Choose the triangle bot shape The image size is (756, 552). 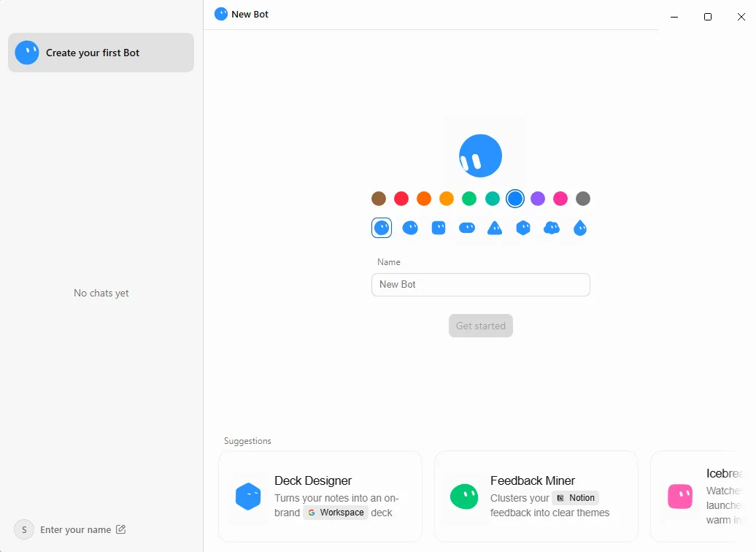[495, 228]
